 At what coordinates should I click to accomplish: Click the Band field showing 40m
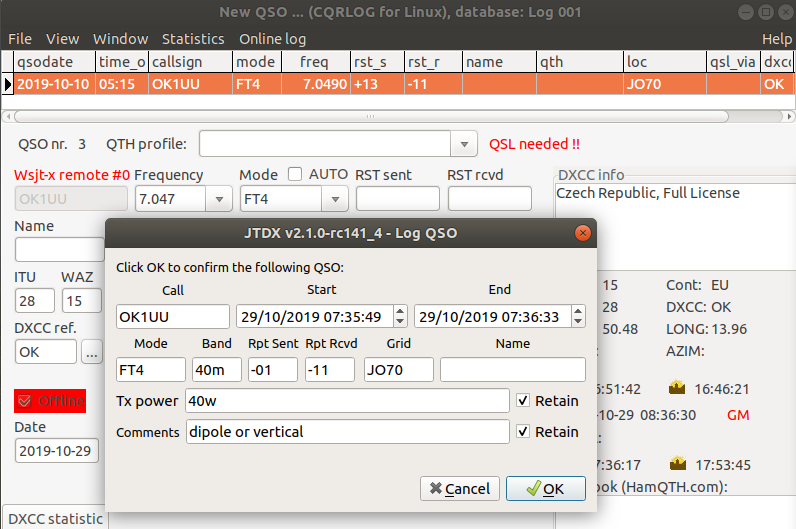pyautogui.click(x=217, y=370)
